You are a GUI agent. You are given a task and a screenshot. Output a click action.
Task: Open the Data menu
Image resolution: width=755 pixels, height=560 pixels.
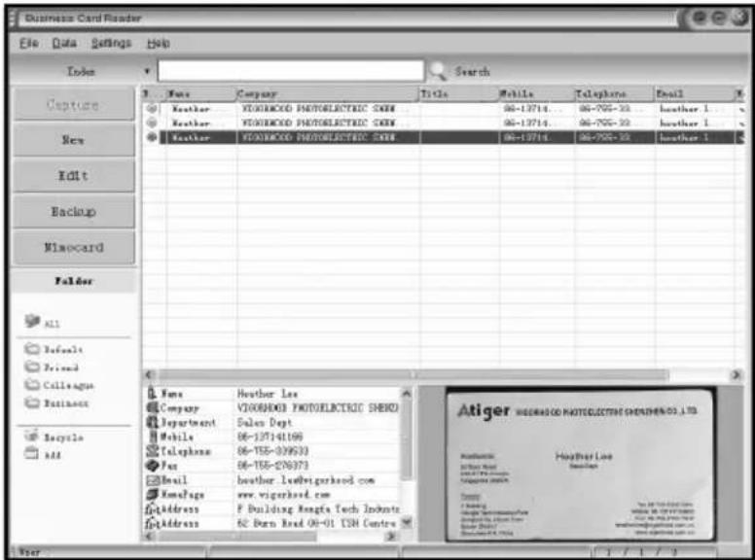(x=64, y=44)
